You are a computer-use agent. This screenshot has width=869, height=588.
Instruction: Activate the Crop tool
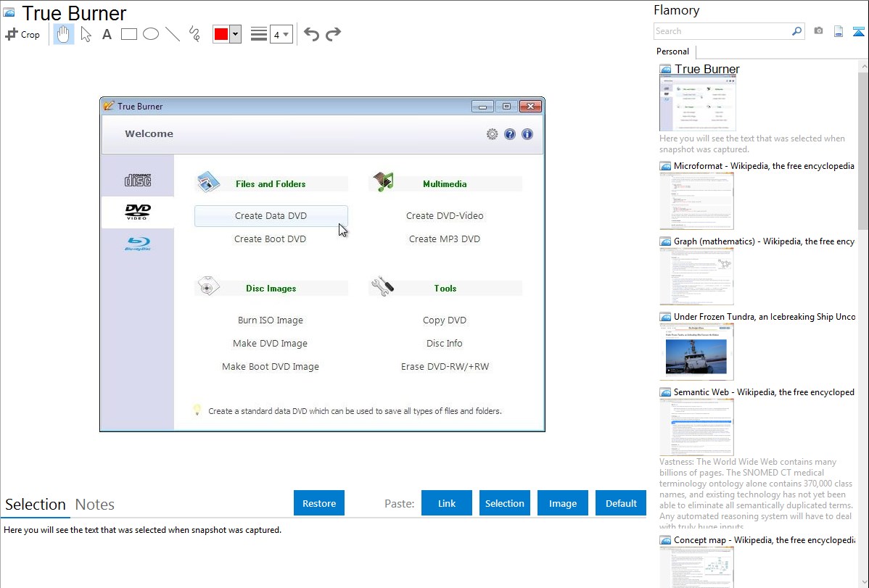(x=22, y=34)
